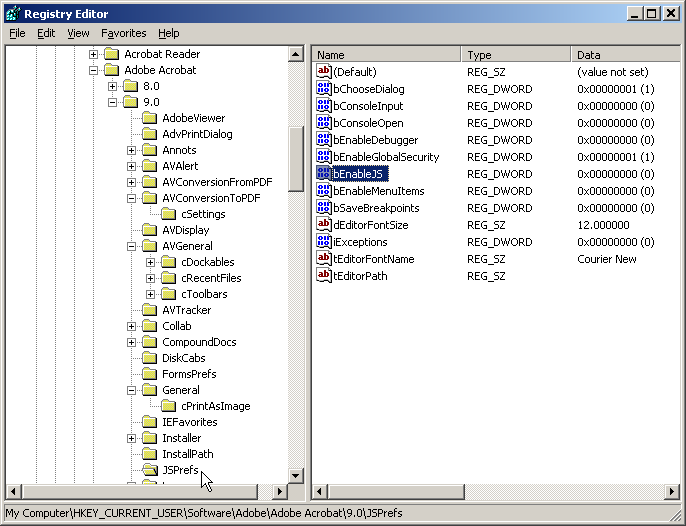Select the General tree key

point(181,390)
